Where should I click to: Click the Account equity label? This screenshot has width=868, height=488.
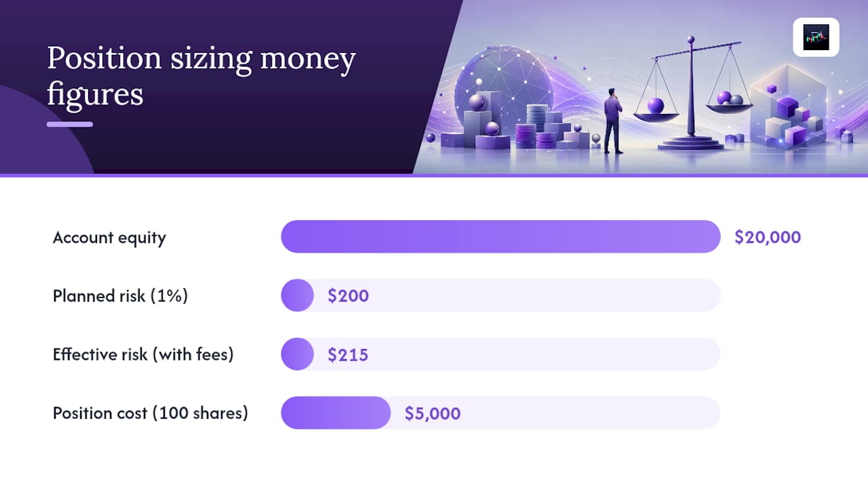[x=109, y=238]
